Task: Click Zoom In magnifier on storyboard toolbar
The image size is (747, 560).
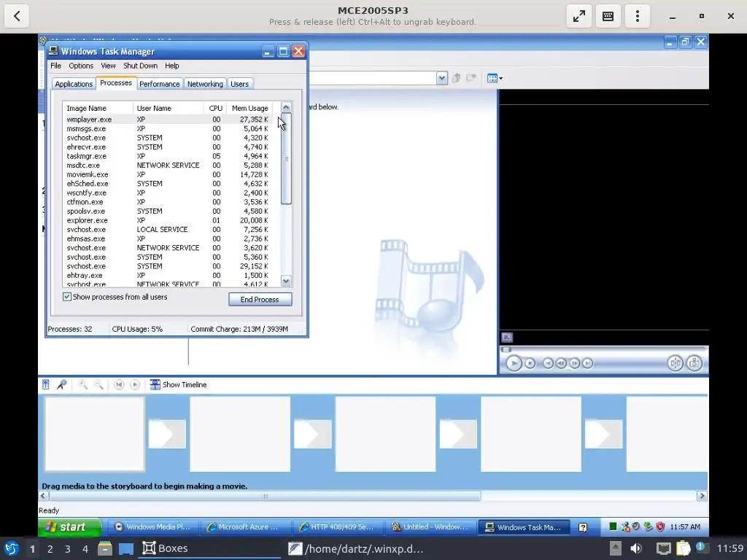Action: coord(82,384)
